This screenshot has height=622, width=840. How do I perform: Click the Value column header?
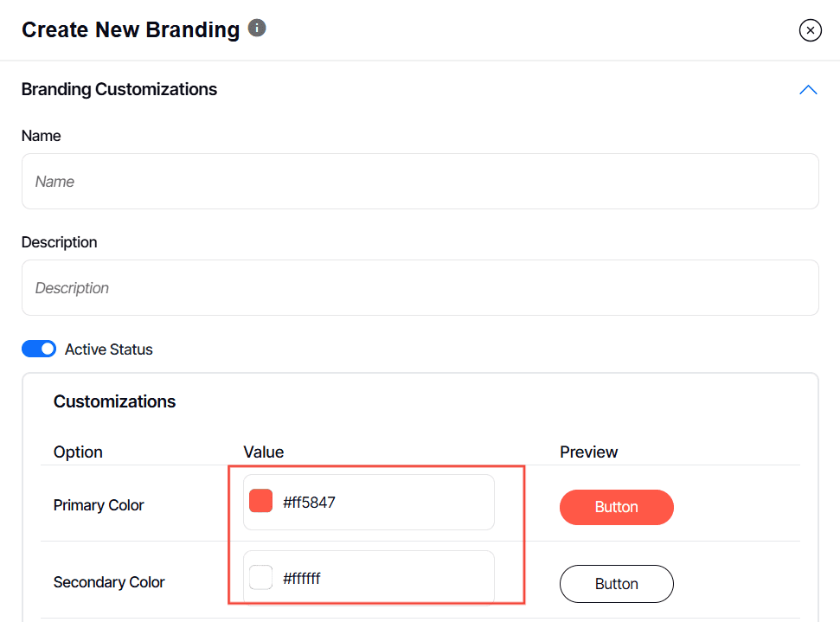click(x=264, y=452)
